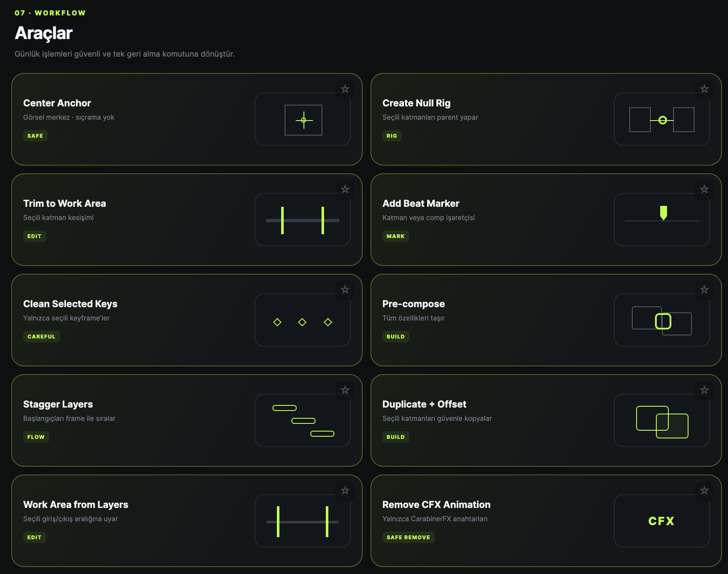Mark Clean Selected Keys as favorite
The width and height of the screenshot is (728, 574).
[345, 290]
